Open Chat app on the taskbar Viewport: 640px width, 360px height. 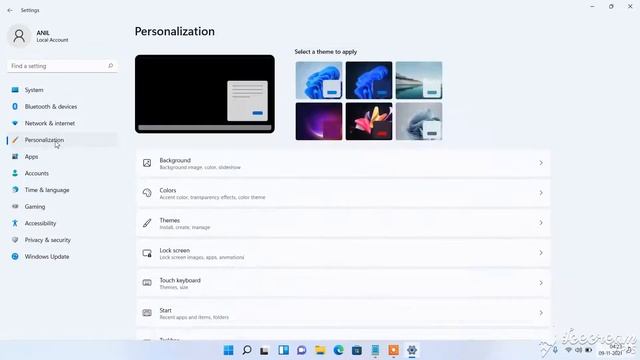pyautogui.click(x=302, y=350)
